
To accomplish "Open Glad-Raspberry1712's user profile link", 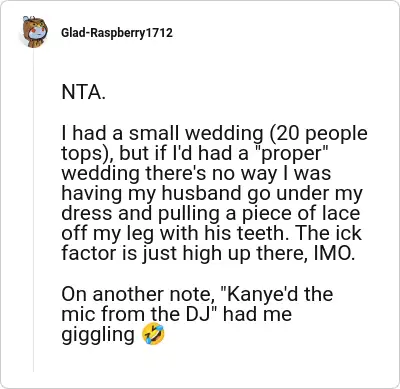I will (117, 33).
